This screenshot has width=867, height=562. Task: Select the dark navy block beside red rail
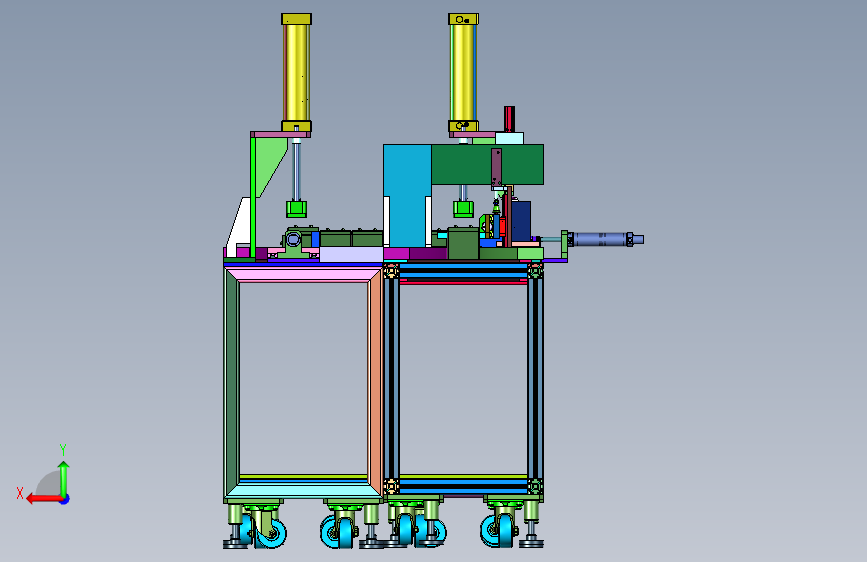tap(521, 221)
